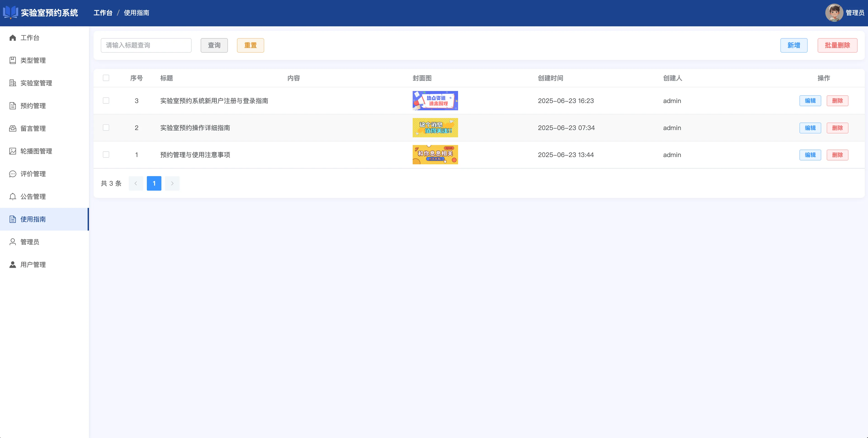Check the row numbered 3 checkbox
Screen dimensions: 868x438
pos(106,101)
